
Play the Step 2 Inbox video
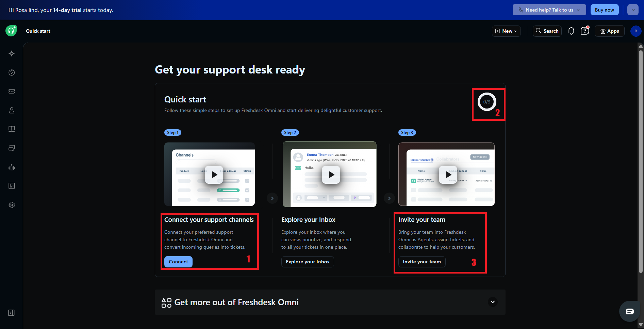(331, 175)
